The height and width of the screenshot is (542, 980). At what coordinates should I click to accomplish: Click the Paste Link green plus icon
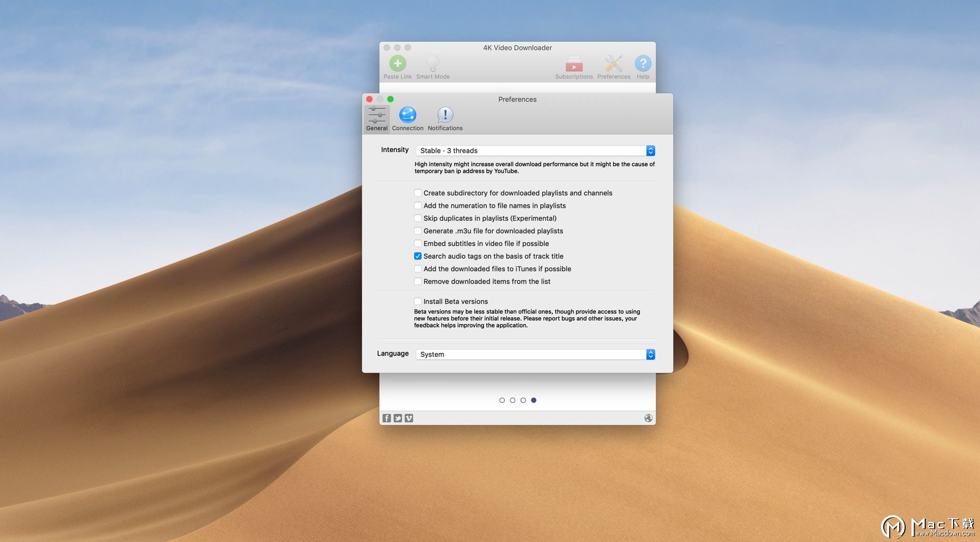pos(398,64)
